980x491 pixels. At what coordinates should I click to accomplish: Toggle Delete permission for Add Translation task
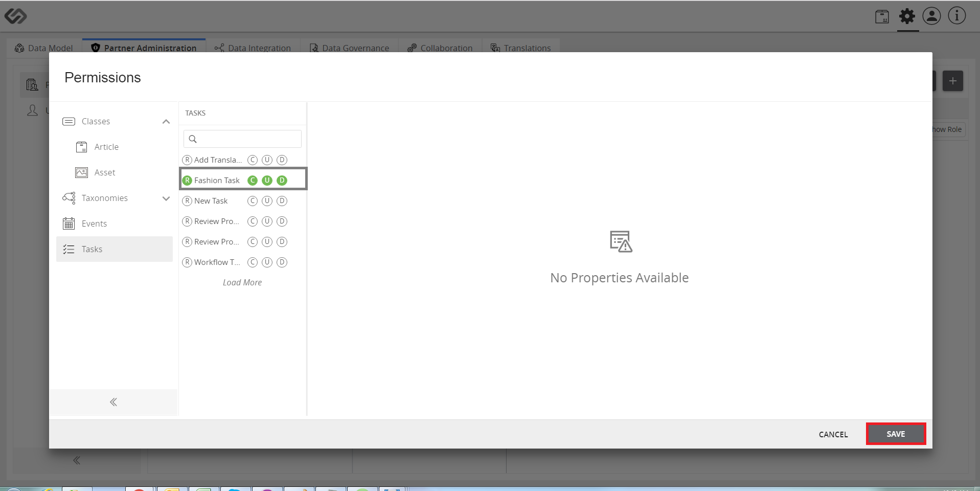(282, 160)
